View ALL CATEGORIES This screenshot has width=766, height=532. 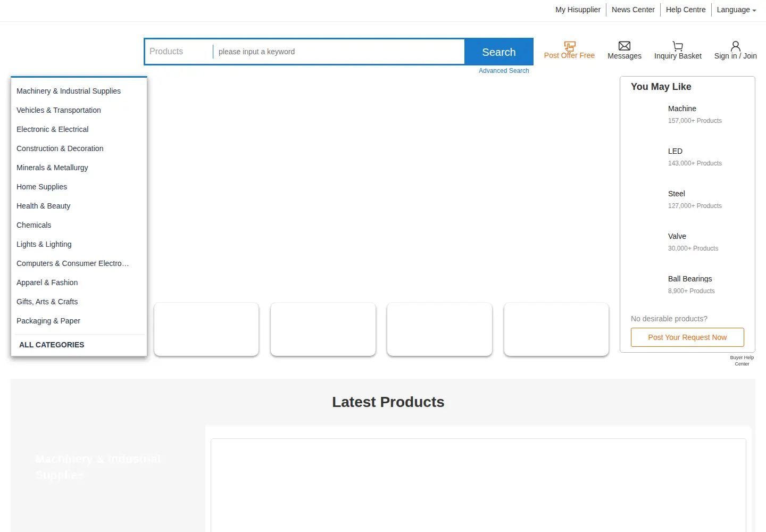52,345
